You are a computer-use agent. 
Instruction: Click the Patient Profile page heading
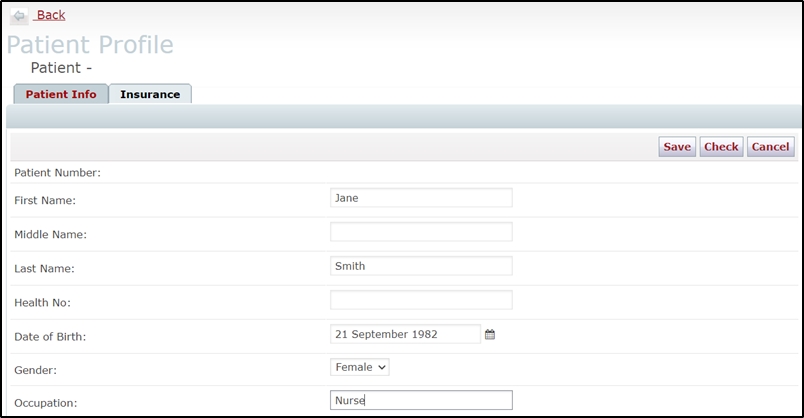click(90, 45)
